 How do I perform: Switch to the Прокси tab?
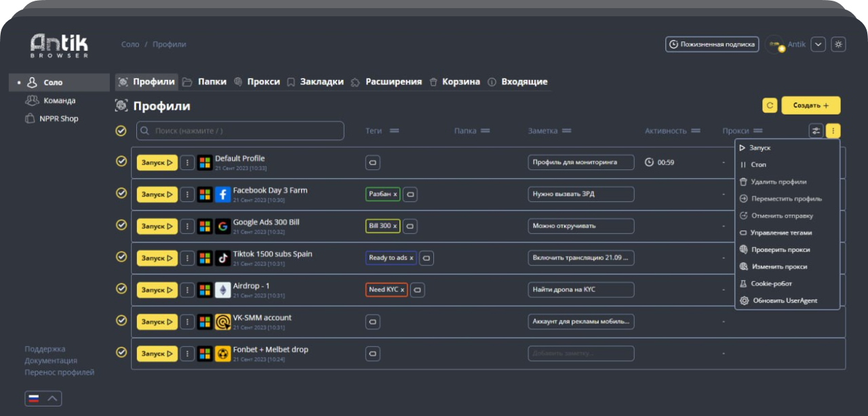(x=257, y=82)
